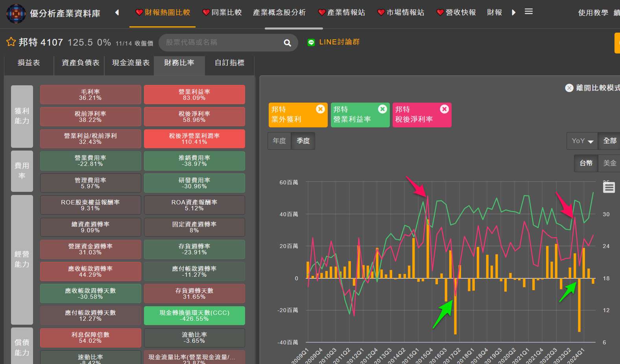Open the YoY dropdown

(x=582, y=141)
